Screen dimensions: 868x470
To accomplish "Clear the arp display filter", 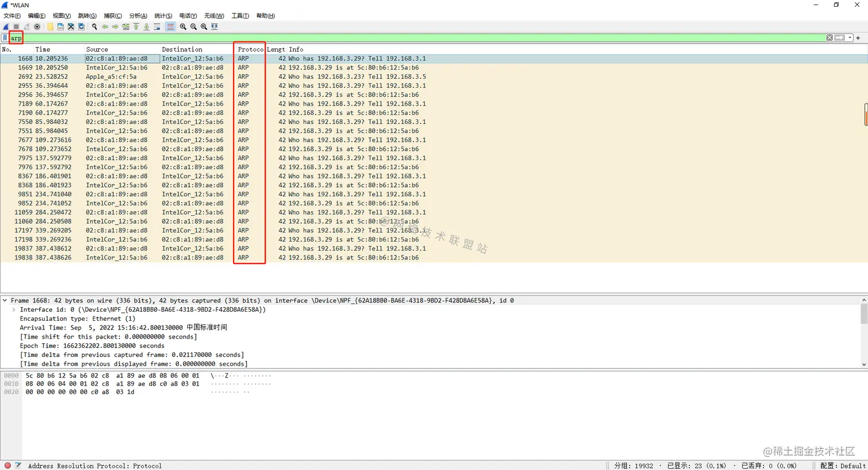I will click(x=830, y=38).
